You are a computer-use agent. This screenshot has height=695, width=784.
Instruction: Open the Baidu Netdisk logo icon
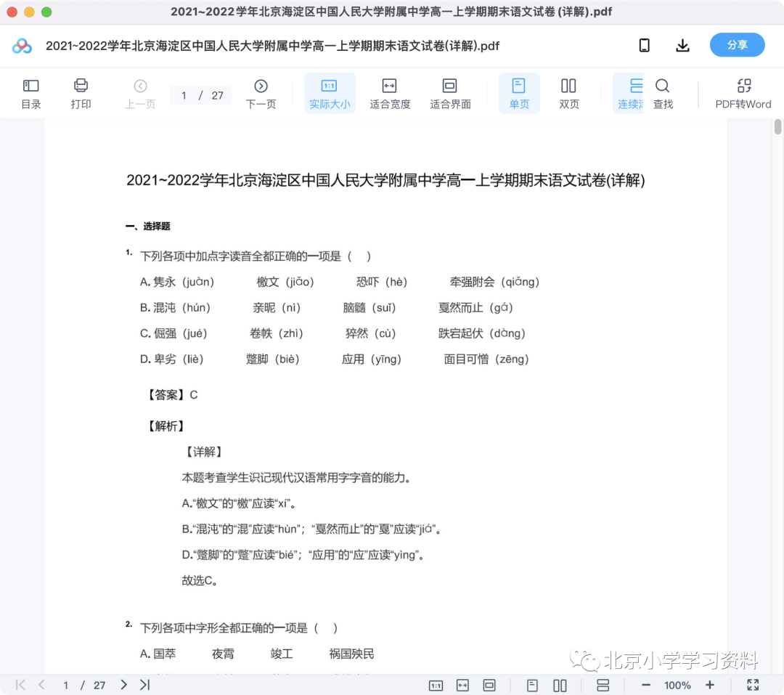point(22,46)
